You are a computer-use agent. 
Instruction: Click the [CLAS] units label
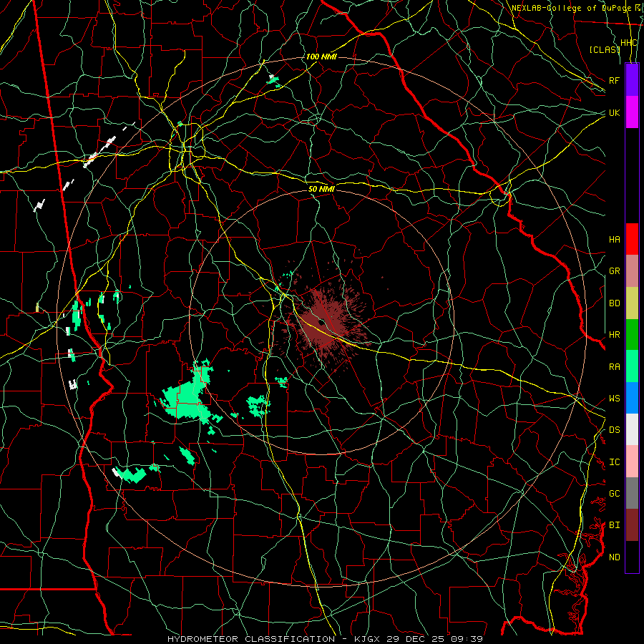[605, 49]
